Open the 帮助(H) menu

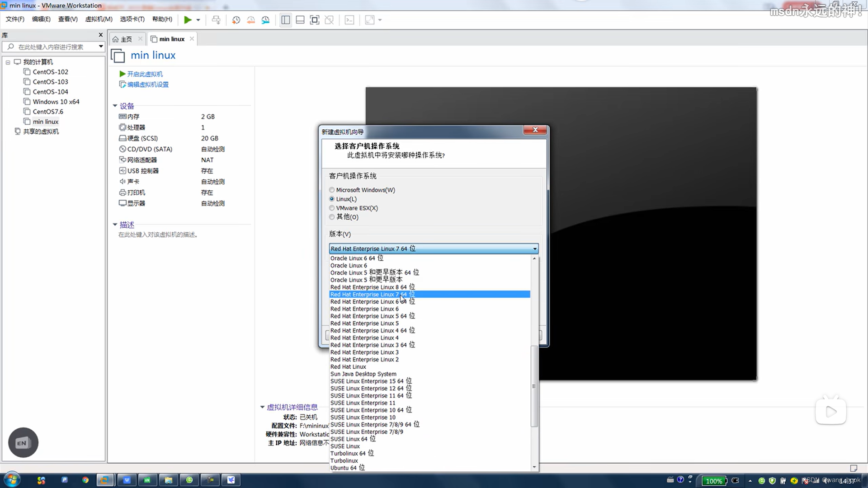tap(162, 19)
